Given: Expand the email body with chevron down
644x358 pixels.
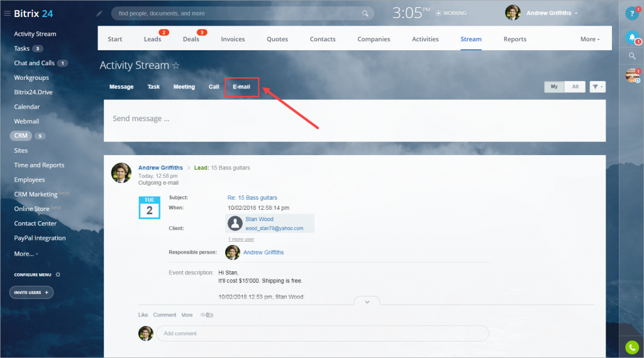Looking at the screenshot, I should (x=367, y=302).
